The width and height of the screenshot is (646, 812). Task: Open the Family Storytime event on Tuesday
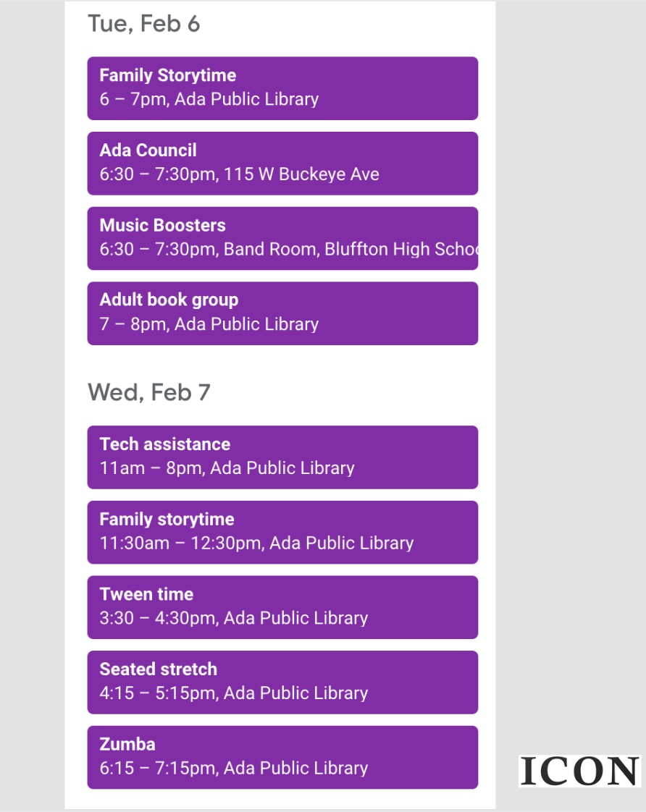tap(282, 88)
